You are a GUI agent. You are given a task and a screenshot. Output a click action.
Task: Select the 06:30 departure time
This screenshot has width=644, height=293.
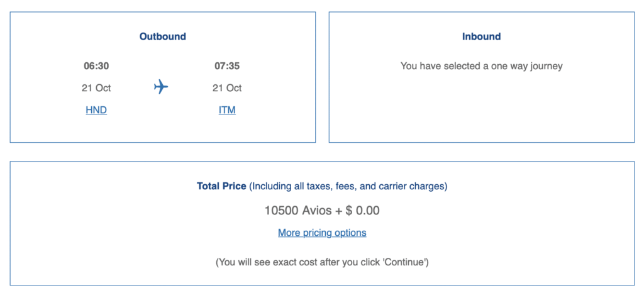pos(96,65)
